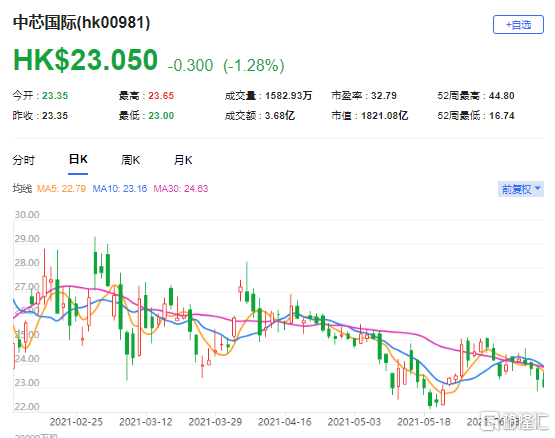555x438 pixels.
Task: Click the 30.00 price axis label
Action: click(x=27, y=215)
